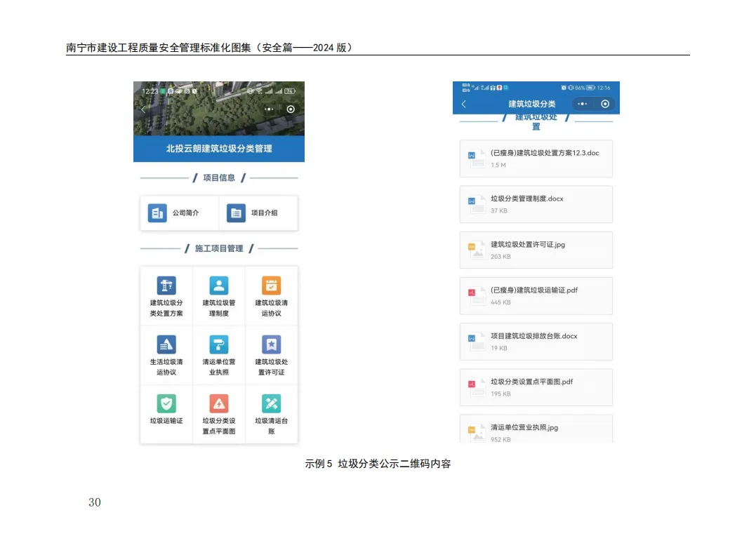Open 建筑垃圾分类处置方案 crane icon

166,286
